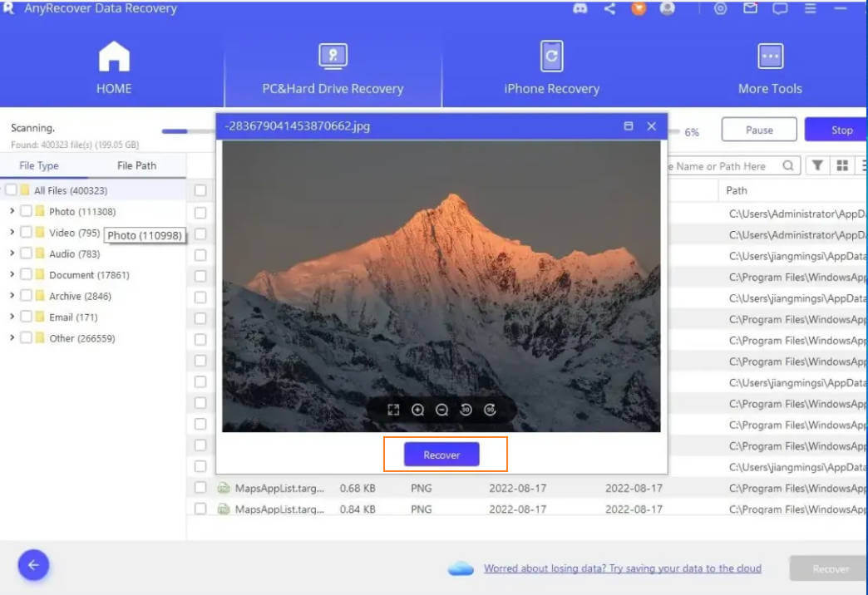The image size is (868, 595).
Task: Zoom out of the preview image
Action: click(441, 410)
